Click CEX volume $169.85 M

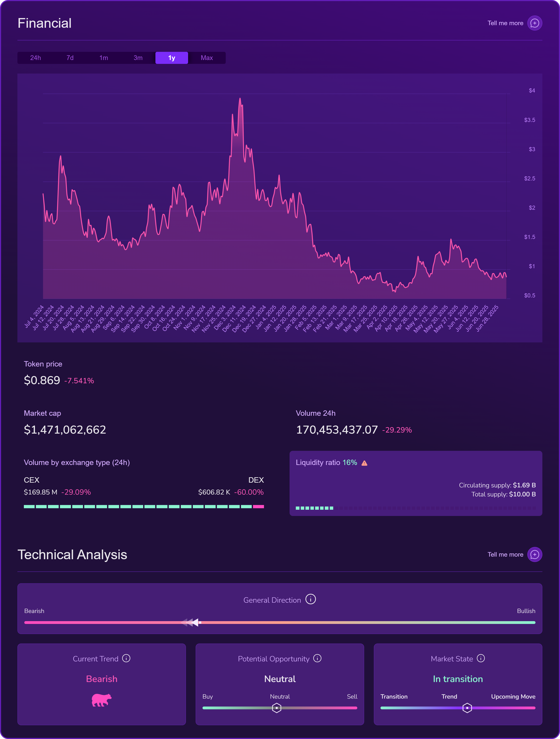(40, 492)
